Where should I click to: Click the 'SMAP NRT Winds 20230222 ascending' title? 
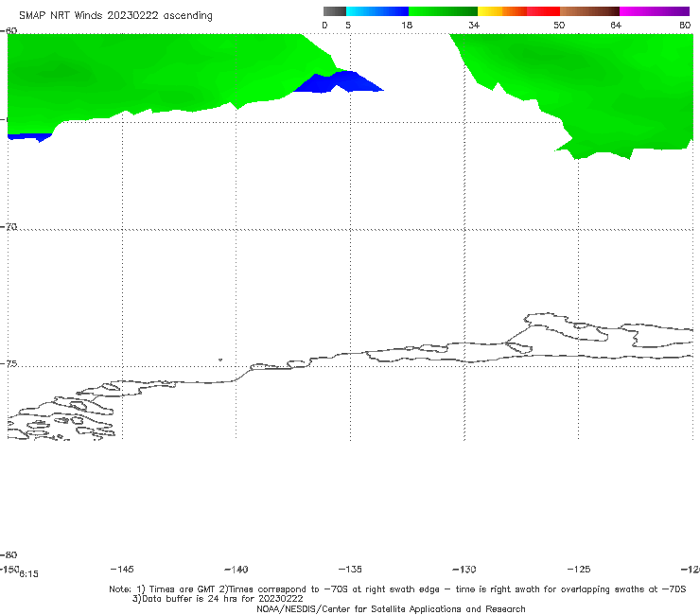(x=115, y=16)
